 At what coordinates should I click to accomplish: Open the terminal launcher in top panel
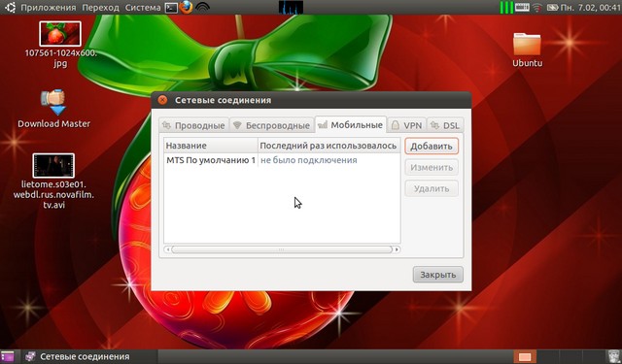[171, 8]
